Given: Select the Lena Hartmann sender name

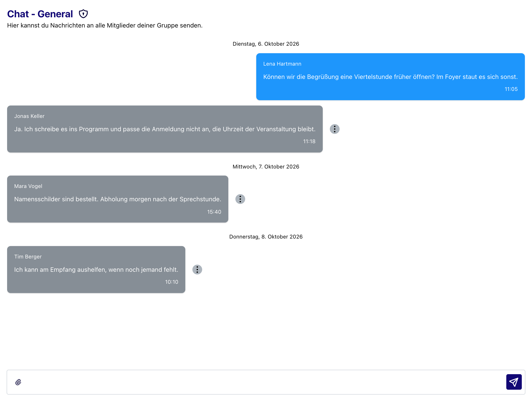Looking at the screenshot, I should 282,64.
